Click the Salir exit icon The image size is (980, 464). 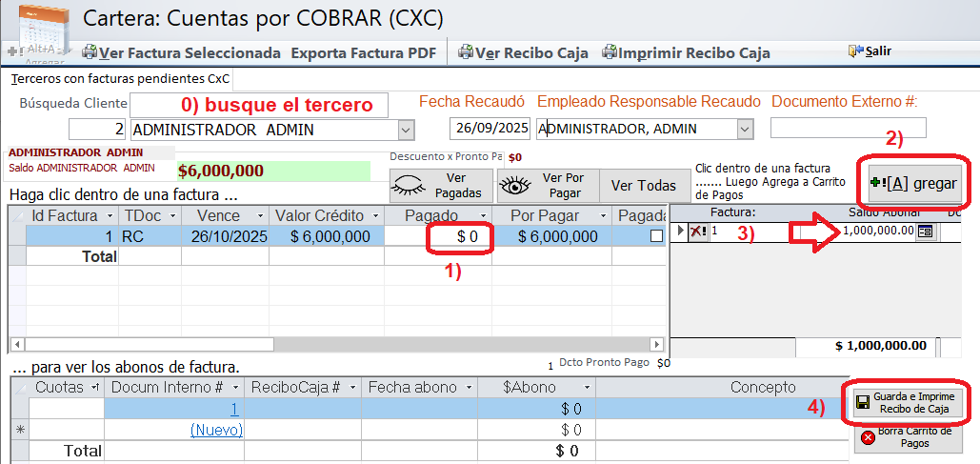click(x=855, y=50)
